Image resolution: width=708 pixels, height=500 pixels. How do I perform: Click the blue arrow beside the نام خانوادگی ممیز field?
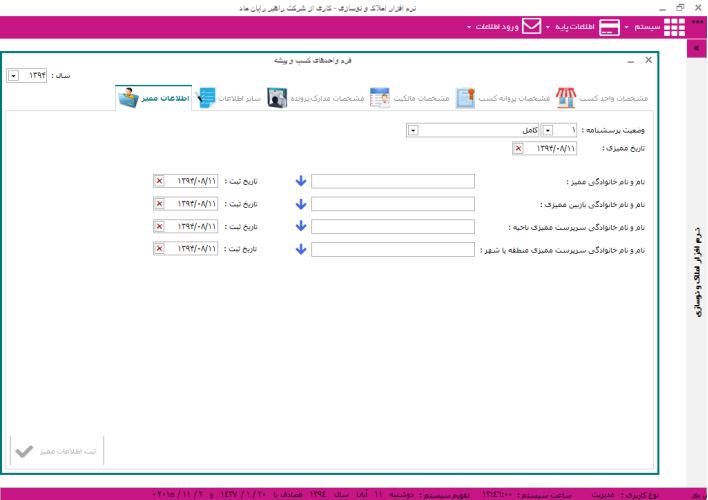point(300,181)
